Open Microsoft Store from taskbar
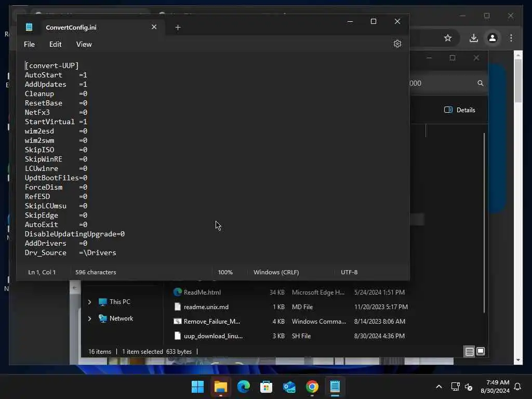 click(x=266, y=387)
